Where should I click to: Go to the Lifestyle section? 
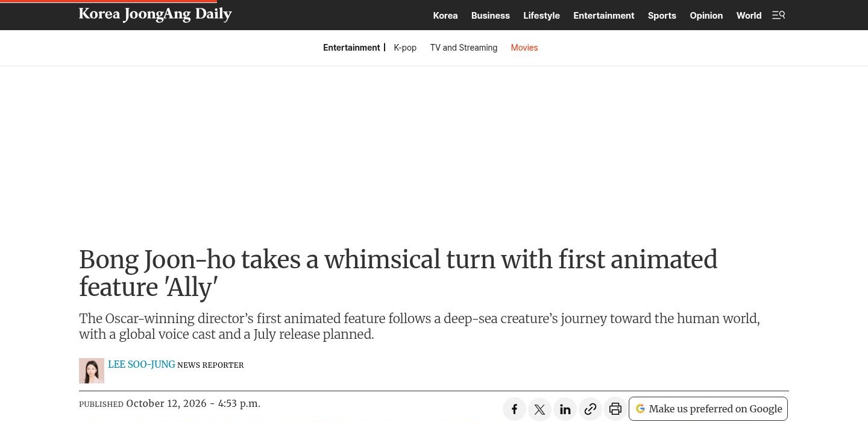[541, 16]
